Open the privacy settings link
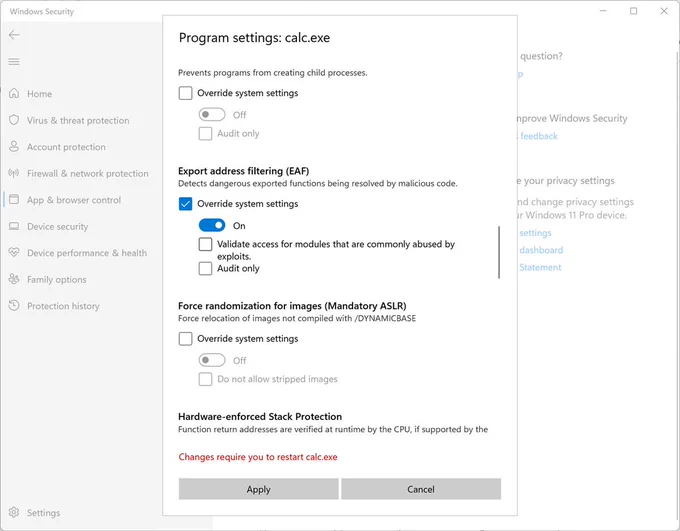This screenshot has width=680, height=531. [x=535, y=233]
